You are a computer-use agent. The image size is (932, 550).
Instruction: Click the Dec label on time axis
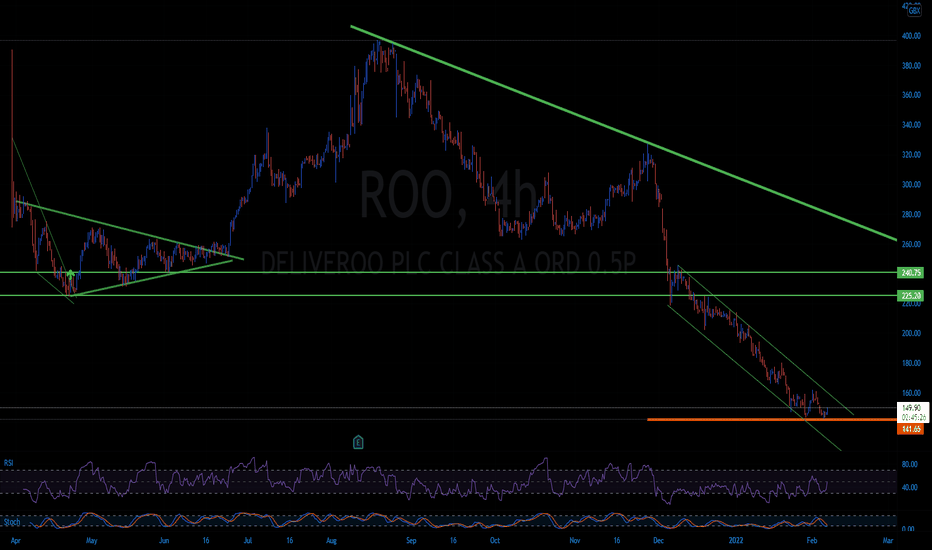coord(658,540)
